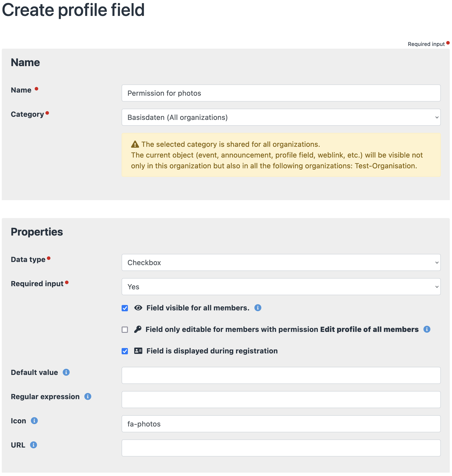
Task: Click the Regular expression input field
Action: click(281, 400)
